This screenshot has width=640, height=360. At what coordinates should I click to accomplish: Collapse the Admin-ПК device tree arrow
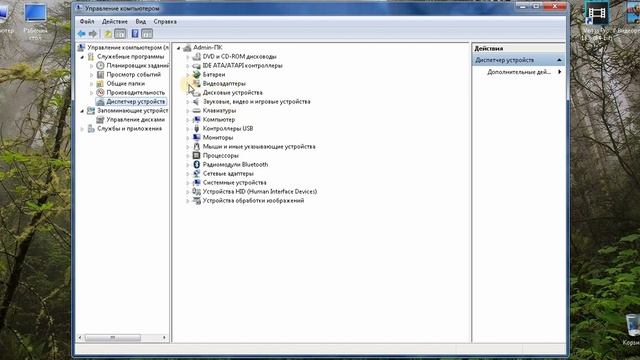[179, 48]
